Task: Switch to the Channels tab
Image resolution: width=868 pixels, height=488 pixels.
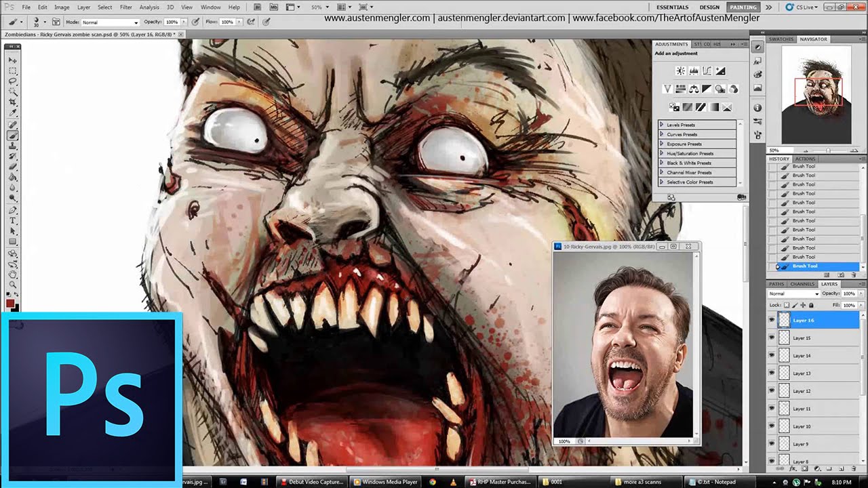Action: click(802, 284)
